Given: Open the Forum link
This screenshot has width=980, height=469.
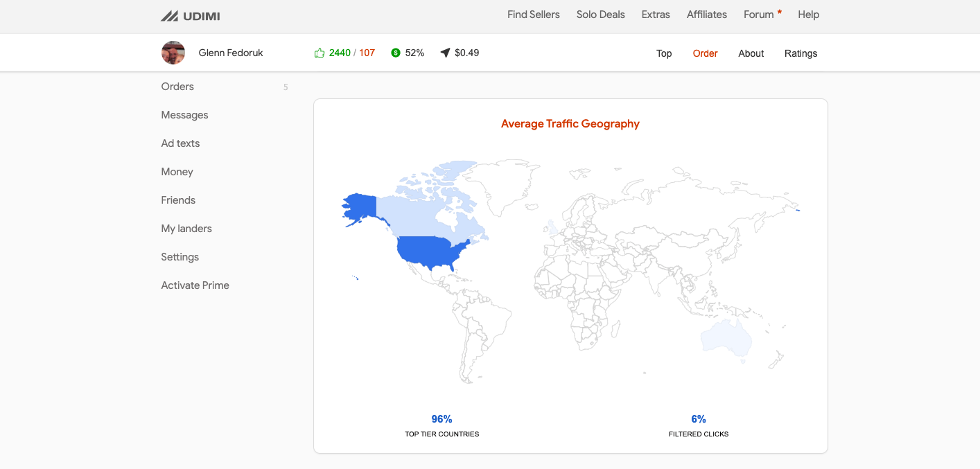Looking at the screenshot, I should pyautogui.click(x=758, y=15).
